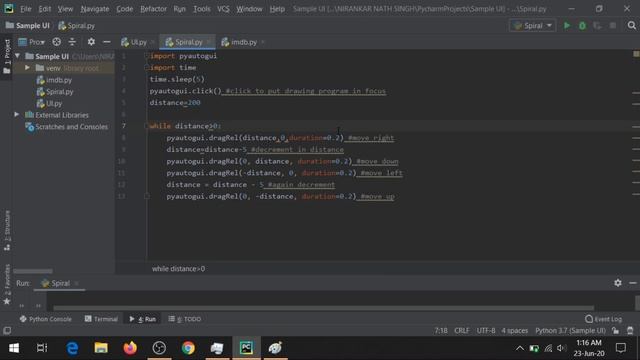Open Search Everywhere magnifier icon
This screenshot has height=360, width=640.
(631, 25)
